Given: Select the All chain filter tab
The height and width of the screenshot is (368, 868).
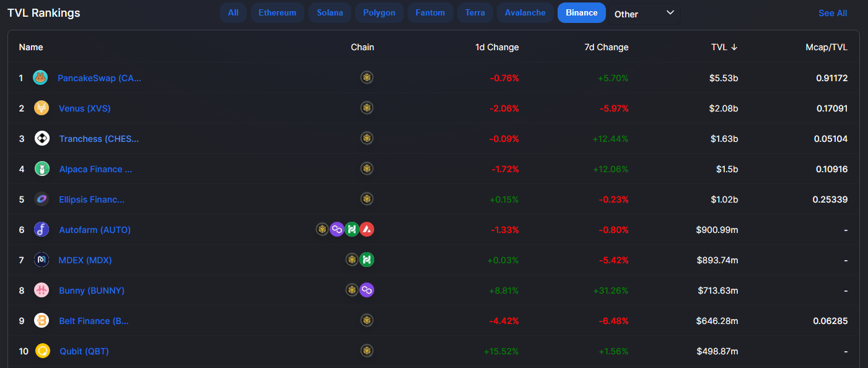Looking at the screenshot, I should (x=233, y=12).
